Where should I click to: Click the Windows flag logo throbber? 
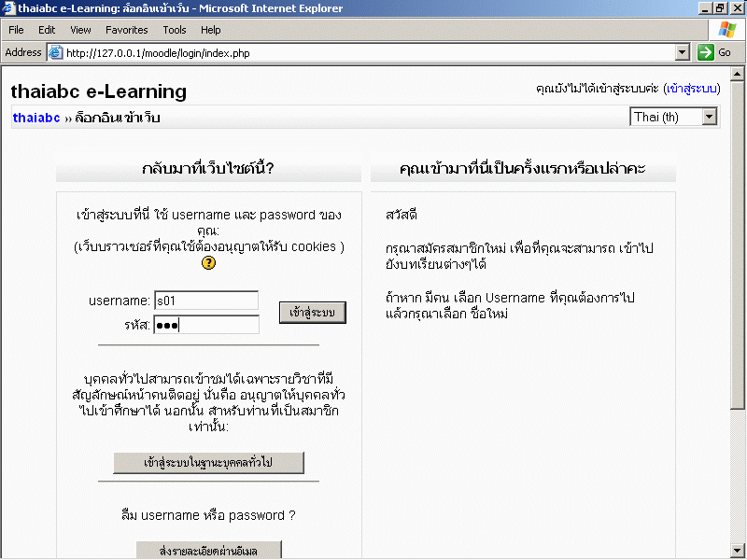[x=726, y=30]
